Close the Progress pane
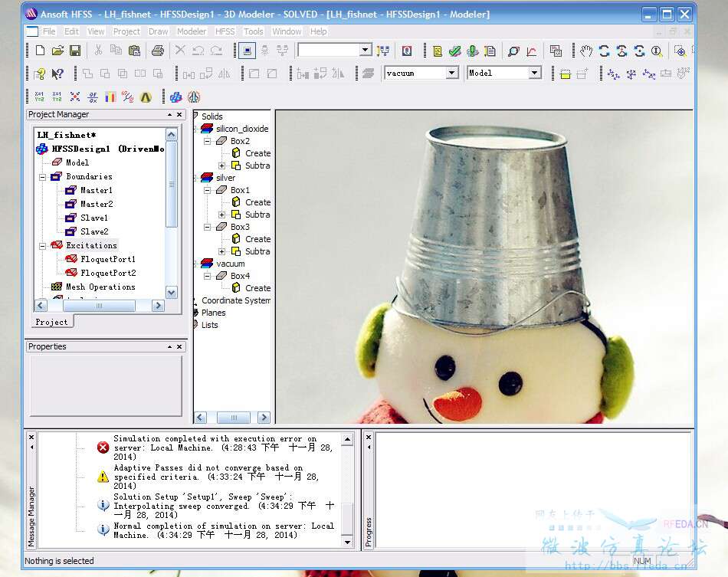The width and height of the screenshot is (728, 577). tap(369, 438)
